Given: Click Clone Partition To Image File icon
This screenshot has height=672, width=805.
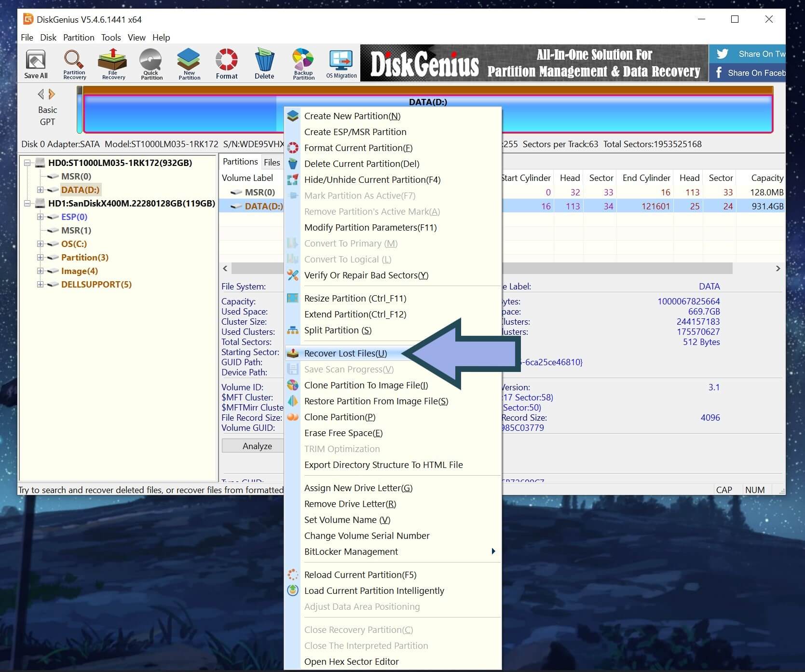Looking at the screenshot, I should [293, 385].
